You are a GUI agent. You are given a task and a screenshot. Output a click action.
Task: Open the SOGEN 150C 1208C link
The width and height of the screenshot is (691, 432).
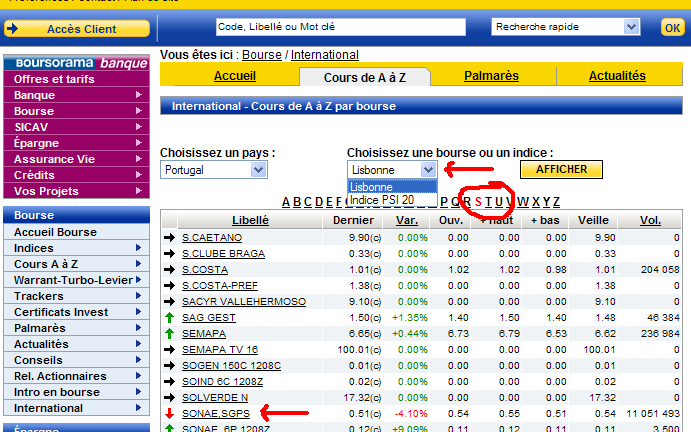point(231,365)
